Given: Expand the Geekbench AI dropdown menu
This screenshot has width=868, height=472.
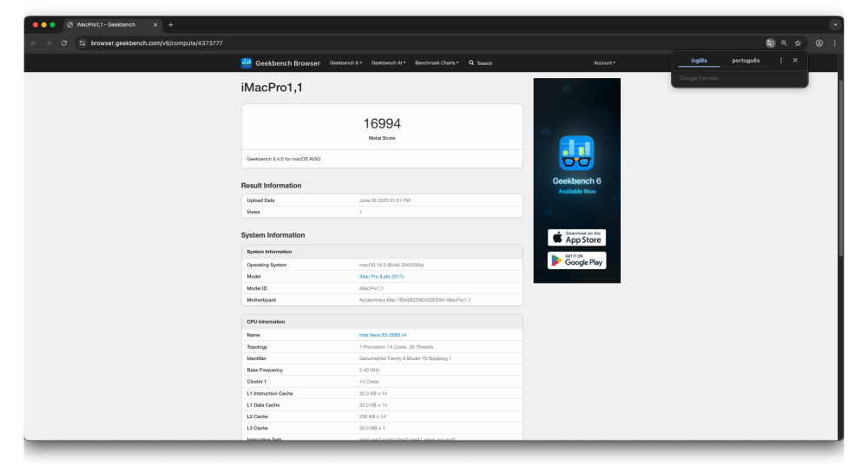Looking at the screenshot, I should (388, 63).
